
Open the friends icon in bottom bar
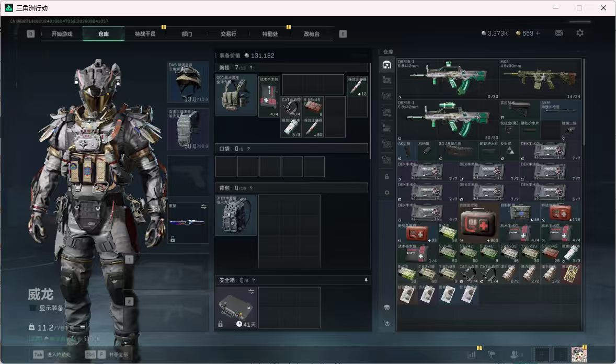point(515,355)
